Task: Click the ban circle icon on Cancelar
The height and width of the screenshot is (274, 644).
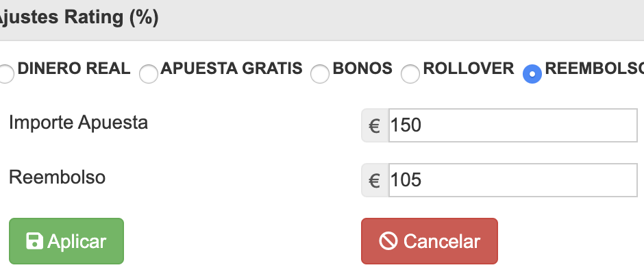Action: click(388, 241)
